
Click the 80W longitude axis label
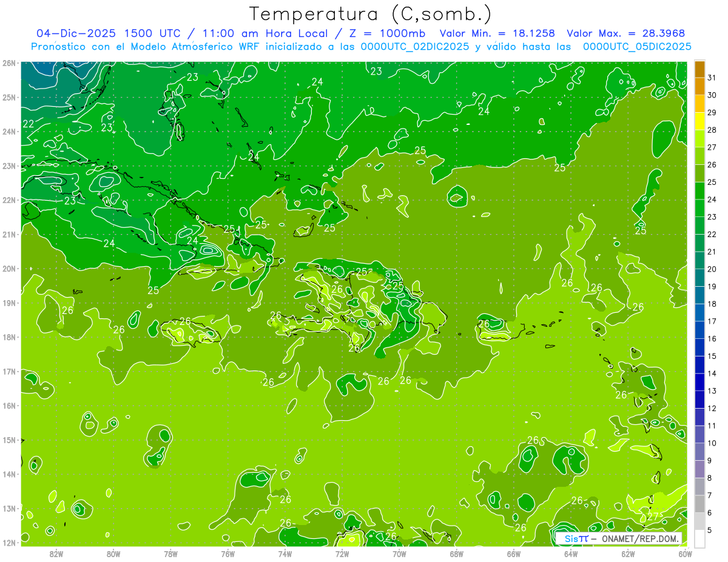[x=113, y=554]
